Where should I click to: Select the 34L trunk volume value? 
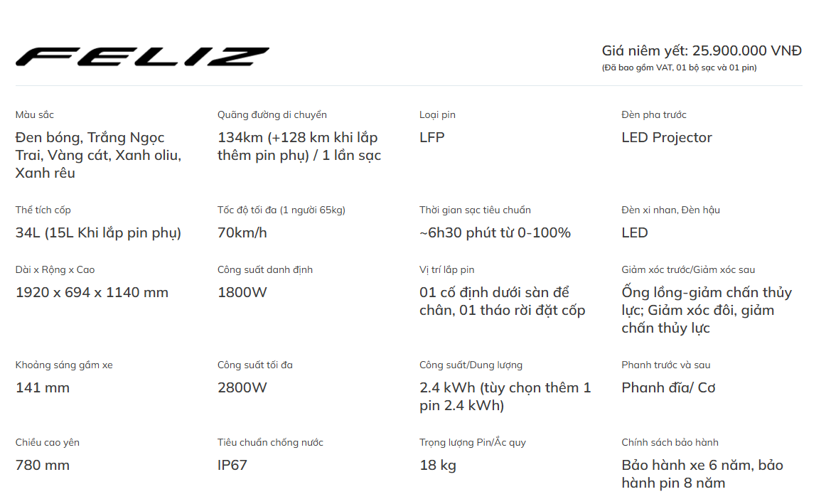click(x=98, y=232)
